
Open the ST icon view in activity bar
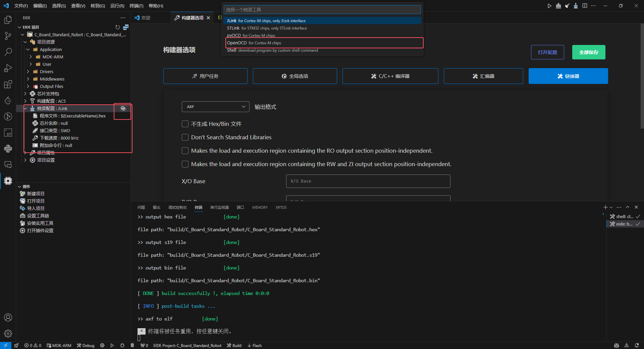click(x=8, y=133)
